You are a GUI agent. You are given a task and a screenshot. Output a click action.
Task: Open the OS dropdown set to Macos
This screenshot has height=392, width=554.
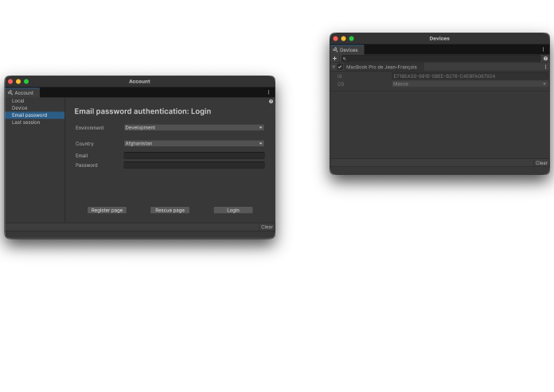pos(470,84)
